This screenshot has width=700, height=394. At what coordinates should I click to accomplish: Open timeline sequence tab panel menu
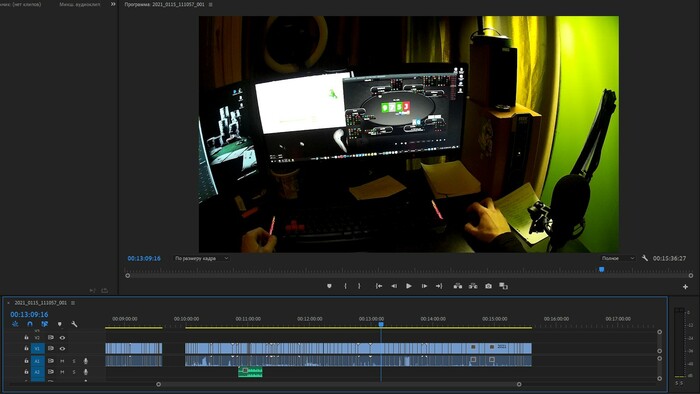73,303
